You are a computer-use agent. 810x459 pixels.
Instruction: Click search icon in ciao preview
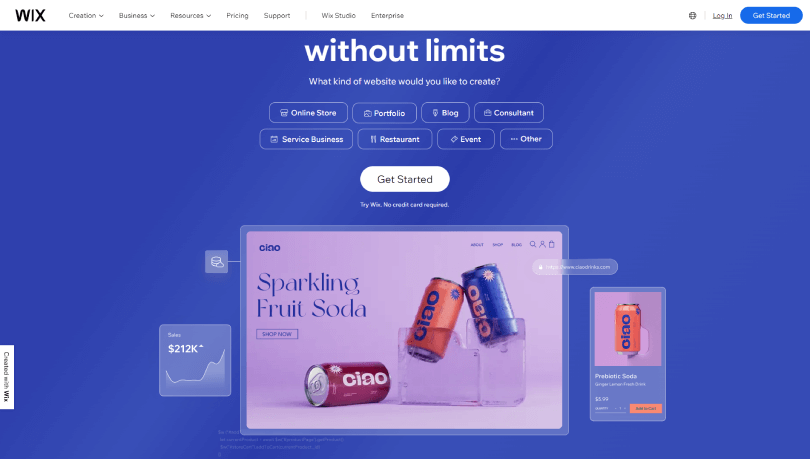click(533, 244)
